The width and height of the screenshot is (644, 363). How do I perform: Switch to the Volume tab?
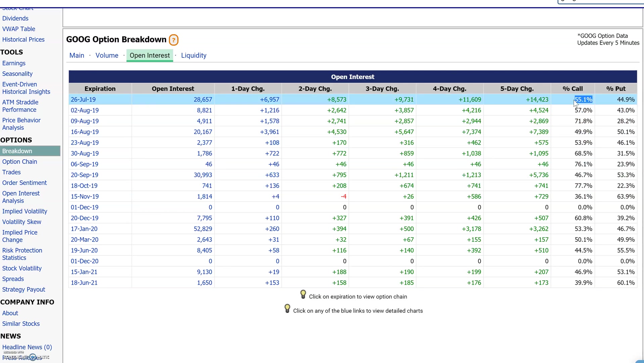tap(107, 55)
